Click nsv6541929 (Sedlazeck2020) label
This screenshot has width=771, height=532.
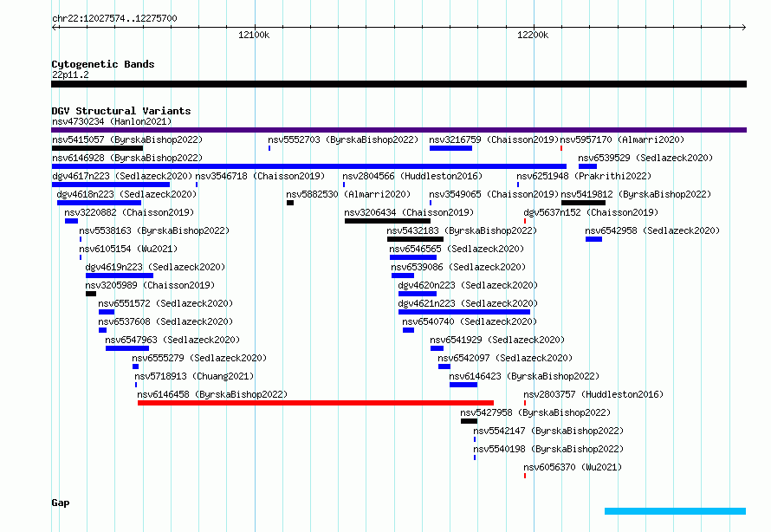[497, 340]
